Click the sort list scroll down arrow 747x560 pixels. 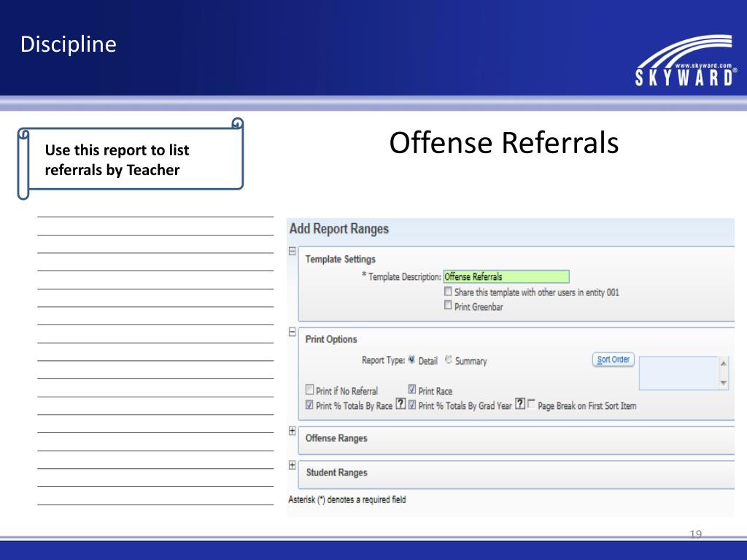pos(724,383)
